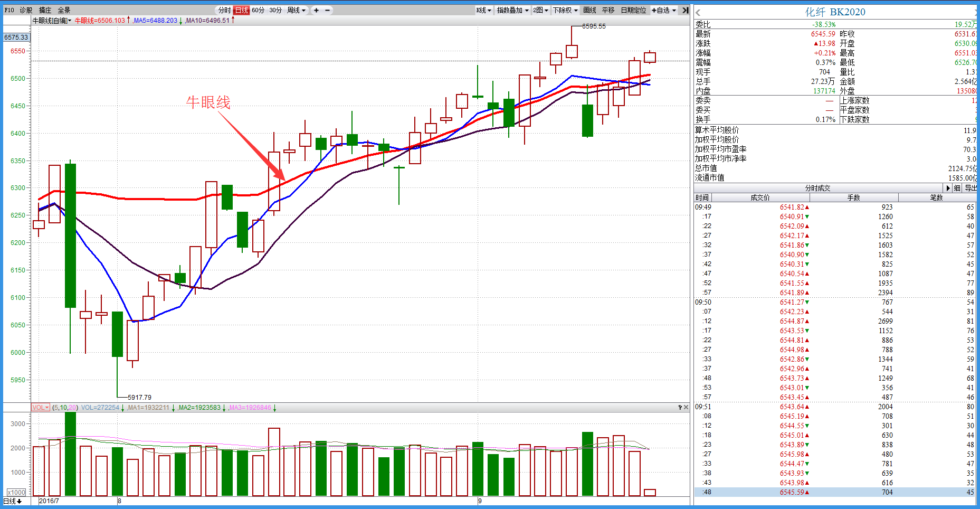The width and height of the screenshot is (980, 509).
Task: Click VOL=272254 readout
Action: pyautogui.click(x=100, y=408)
